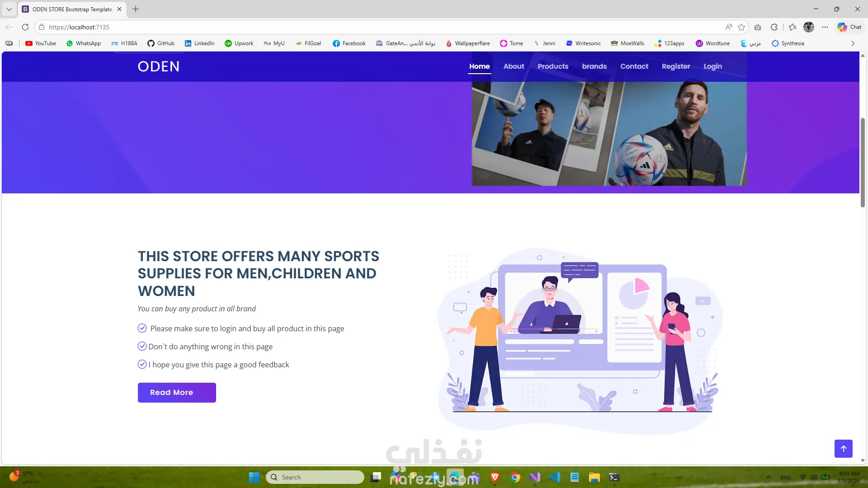Refresh the page with the reload icon

(25, 27)
